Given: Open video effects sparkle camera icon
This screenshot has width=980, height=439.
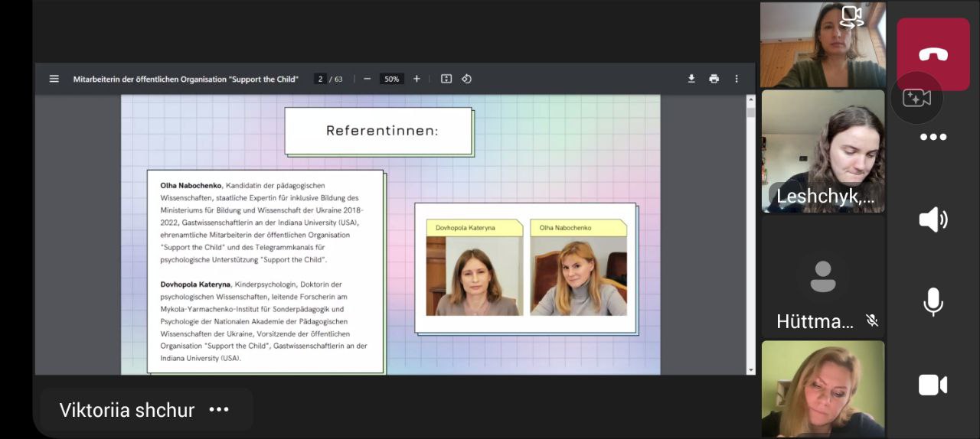Looking at the screenshot, I should pos(916,97).
